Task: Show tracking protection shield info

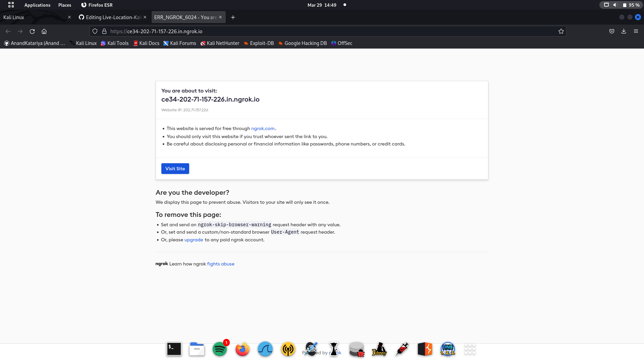Action: 95,31
